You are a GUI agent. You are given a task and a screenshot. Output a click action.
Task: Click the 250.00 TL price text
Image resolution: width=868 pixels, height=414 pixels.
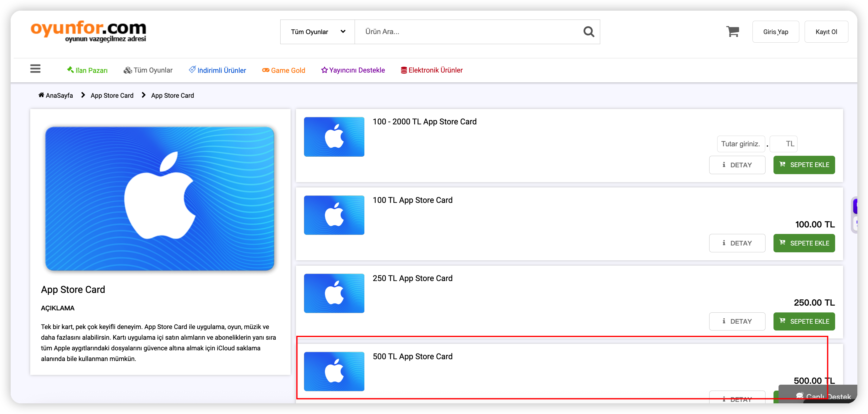click(814, 302)
